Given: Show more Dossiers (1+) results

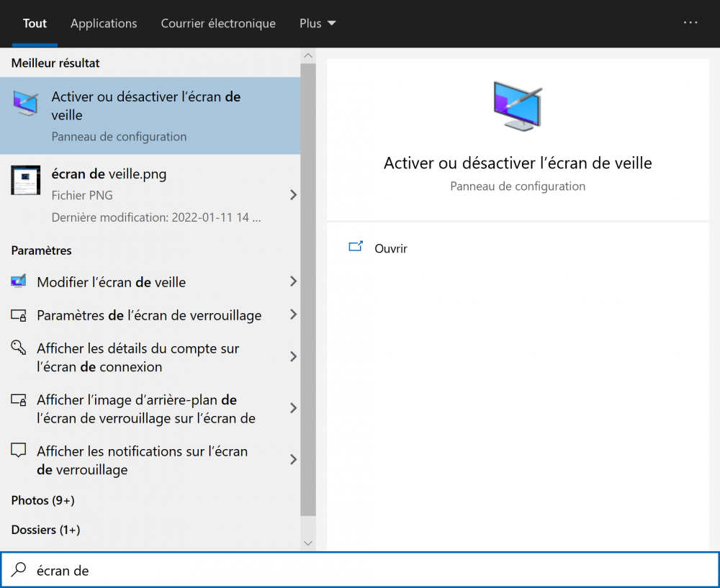Looking at the screenshot, I should (x=45, y=530).
